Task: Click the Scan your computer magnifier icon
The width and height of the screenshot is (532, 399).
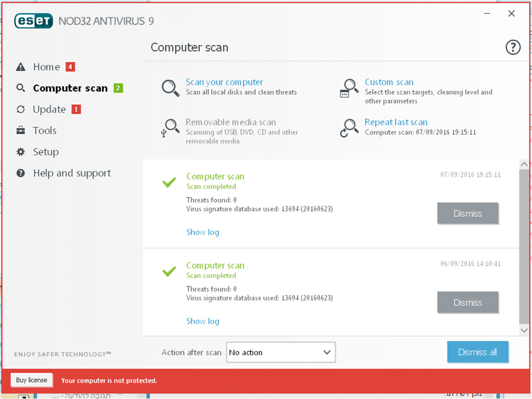Action: pos(170,88)
